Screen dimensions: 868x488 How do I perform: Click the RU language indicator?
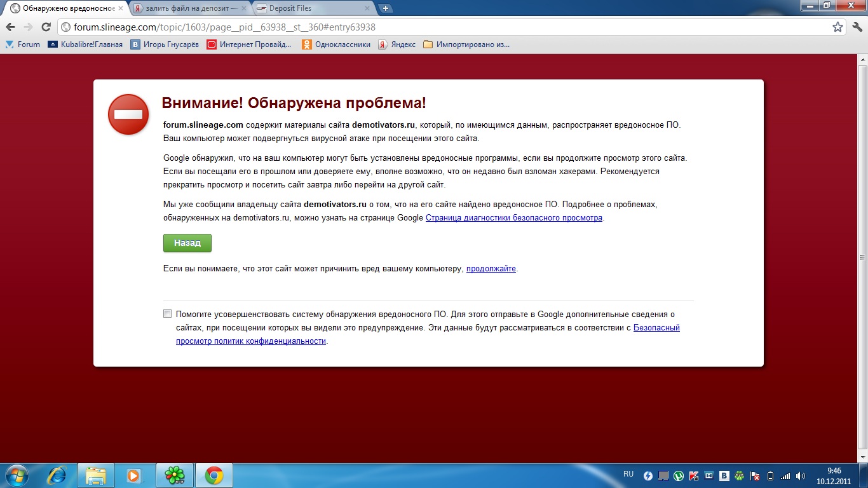(x=628, y=474)
